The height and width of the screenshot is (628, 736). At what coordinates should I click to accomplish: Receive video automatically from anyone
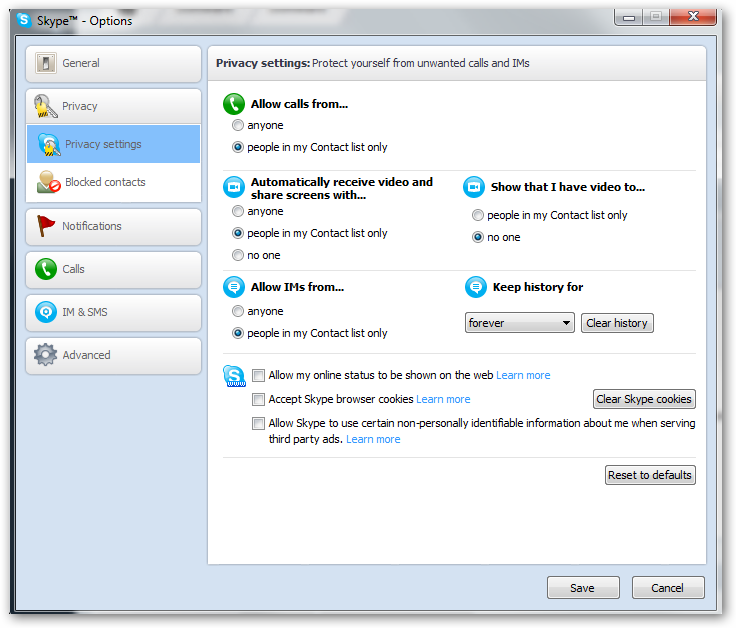point(238,211)
